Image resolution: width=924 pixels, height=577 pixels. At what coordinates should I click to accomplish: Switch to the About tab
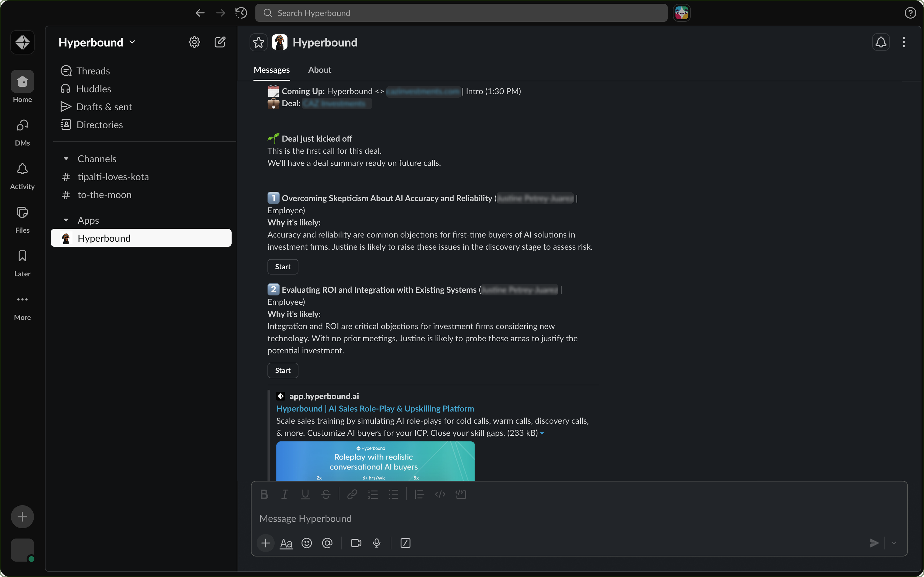pyautogui.click(x=320, y=70)
